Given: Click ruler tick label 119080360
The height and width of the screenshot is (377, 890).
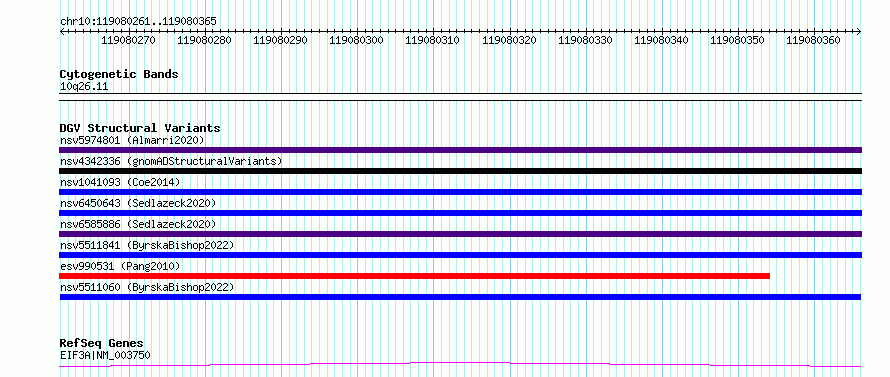Looking at the screenshot, I should tap(813, 40).
